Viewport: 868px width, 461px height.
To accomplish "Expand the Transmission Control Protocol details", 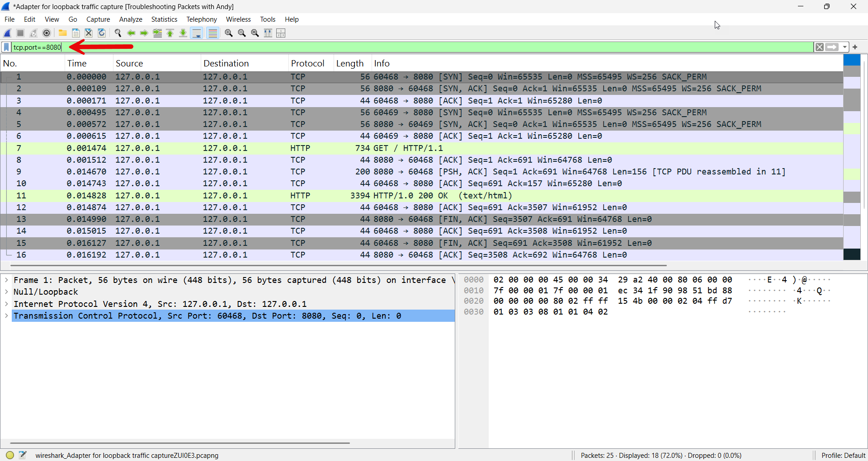I will point(6,316).
